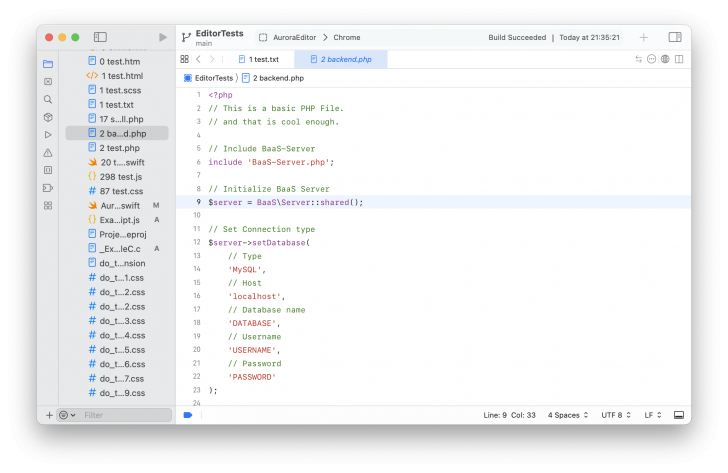The height and width of the screenshot is (473, 728).
Task: Click the Line: 9 Col: 33 indicator
Action: [x=509, y=415]
